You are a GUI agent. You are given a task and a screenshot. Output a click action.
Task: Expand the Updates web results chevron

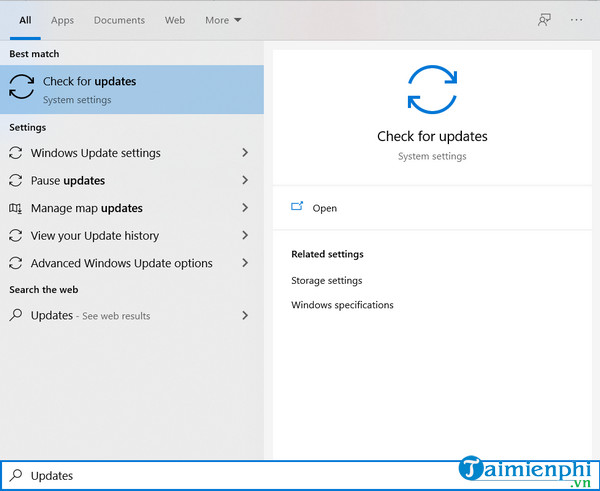(x=245, y=315)
